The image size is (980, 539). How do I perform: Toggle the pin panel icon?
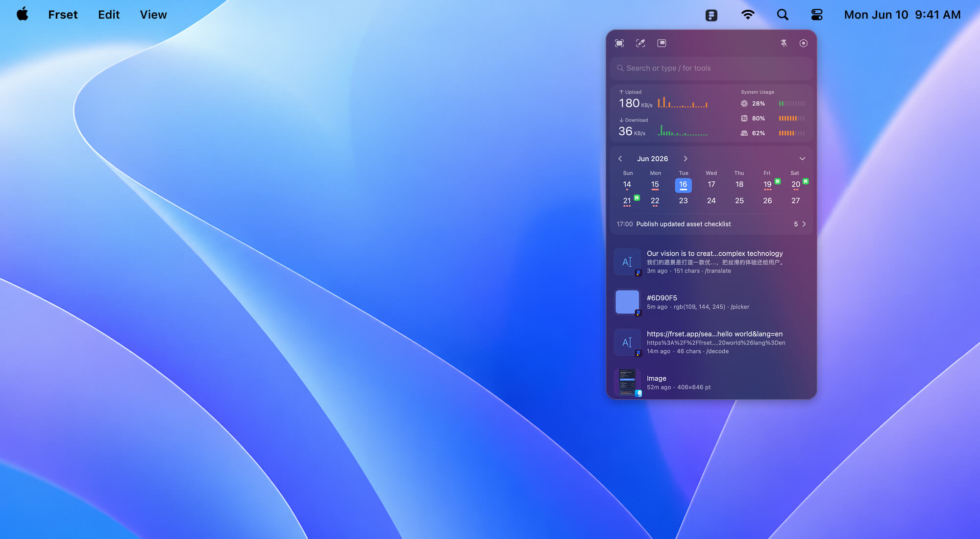[x=784, y=43]
